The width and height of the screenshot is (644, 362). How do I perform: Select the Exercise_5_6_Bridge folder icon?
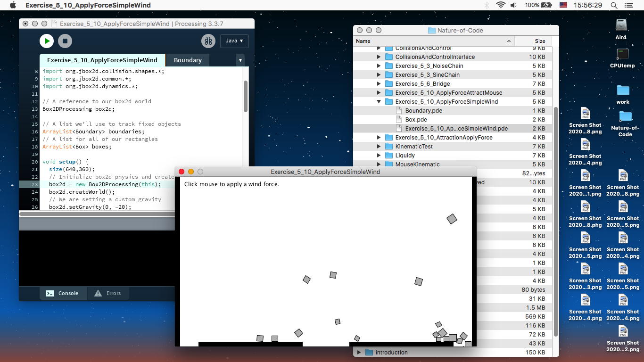(x=389, y=84)
